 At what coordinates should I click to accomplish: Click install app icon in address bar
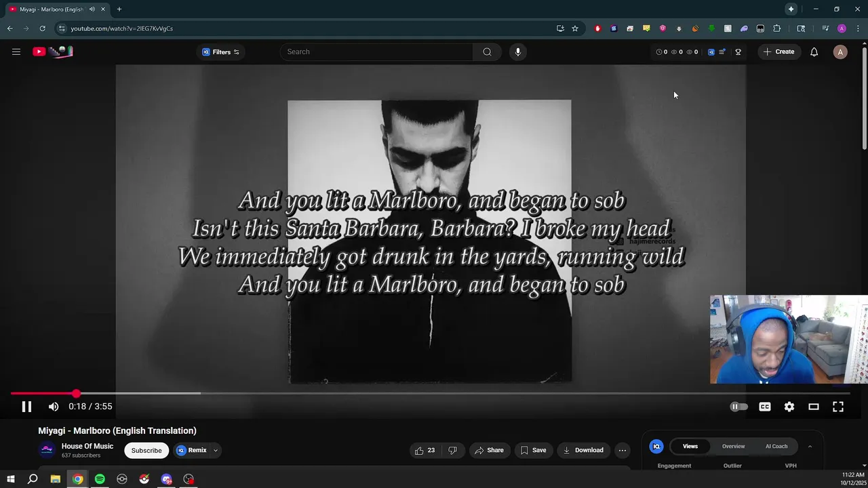[x=560, y=28]
